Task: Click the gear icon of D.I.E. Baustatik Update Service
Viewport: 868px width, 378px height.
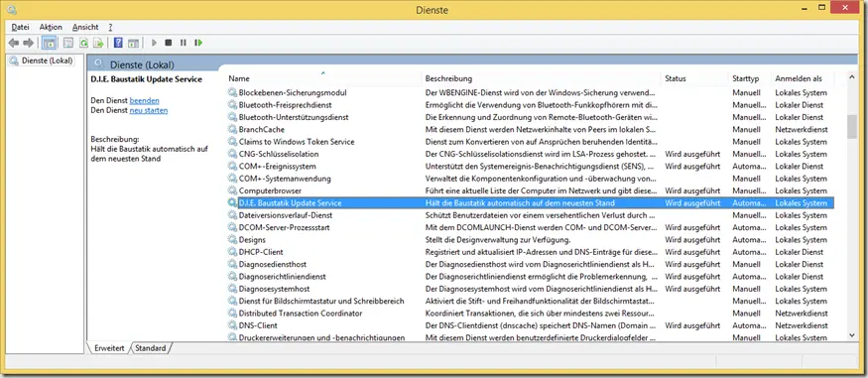Action: pyautogui.click(x=232, y=203)
